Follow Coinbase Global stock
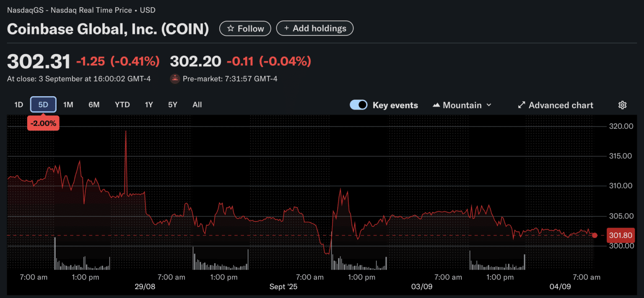Screen dimensions: 644x298 click(x=246, y=29)
